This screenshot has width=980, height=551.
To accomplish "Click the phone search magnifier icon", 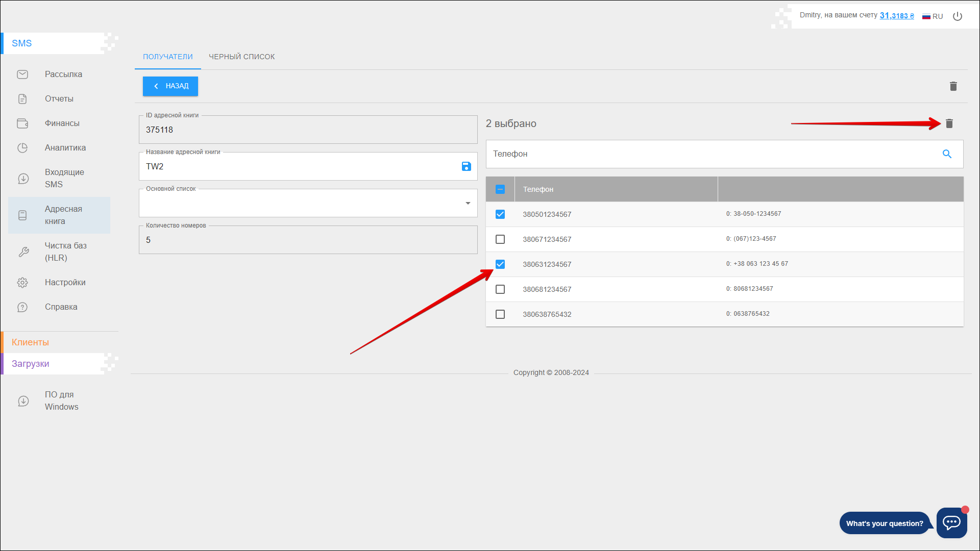I will (947, 154).
